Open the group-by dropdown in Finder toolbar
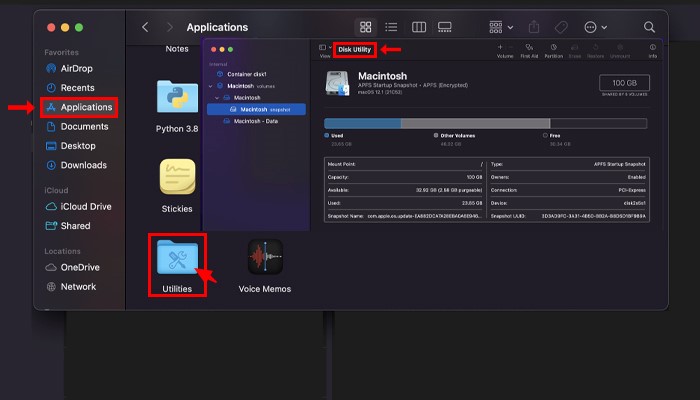 [x=501, y=27]
